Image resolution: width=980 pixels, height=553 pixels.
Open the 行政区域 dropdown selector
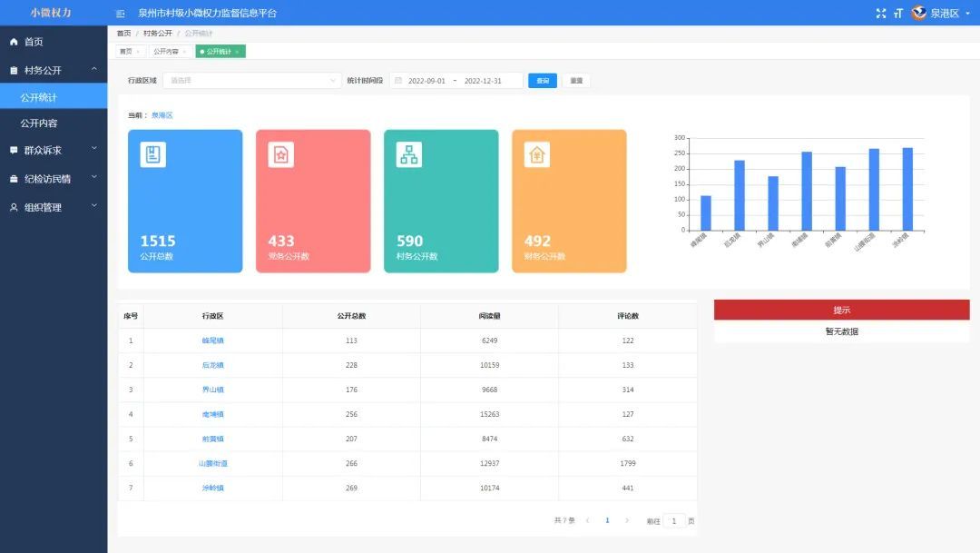pyautogui.click(x=252, y=81)
